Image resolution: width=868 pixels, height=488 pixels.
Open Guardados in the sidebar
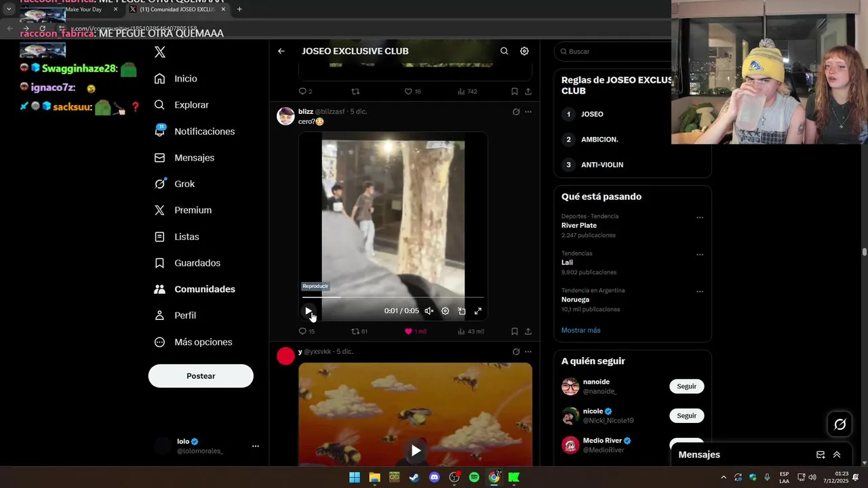pos(188,263)
